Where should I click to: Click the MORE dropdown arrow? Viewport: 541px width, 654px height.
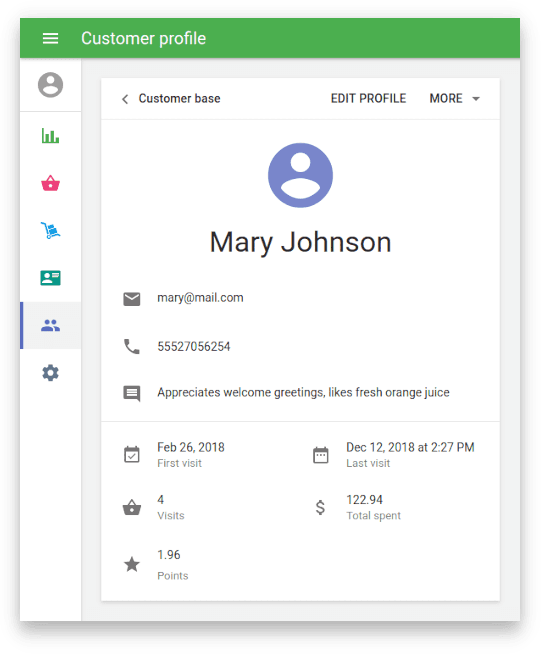476,99
